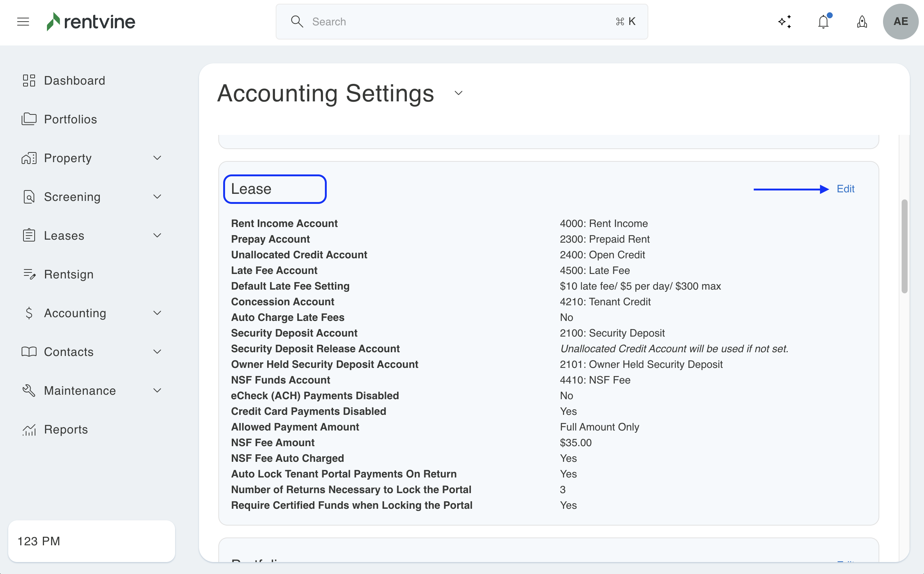This screenshot has width=924, height=574.
Task: Expand the Leases sidebar chevron
Action: (x=157, y=235)
